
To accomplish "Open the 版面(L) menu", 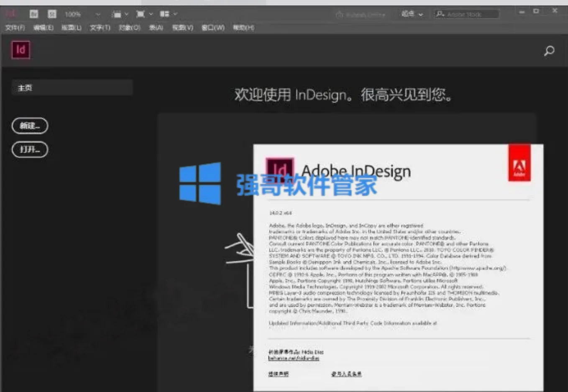I will tap(72, 28).
